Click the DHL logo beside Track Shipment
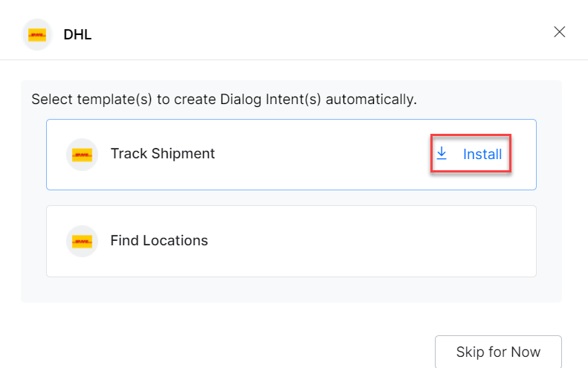This screenshot has height=368, width=588. [x=82, y=155]
